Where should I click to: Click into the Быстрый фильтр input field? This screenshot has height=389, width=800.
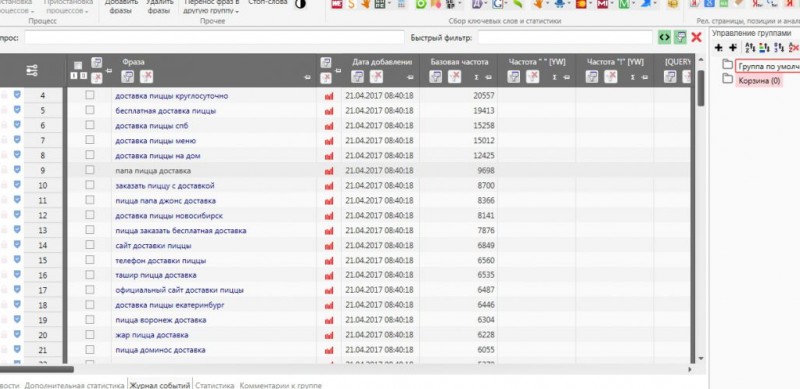(565, 37)
